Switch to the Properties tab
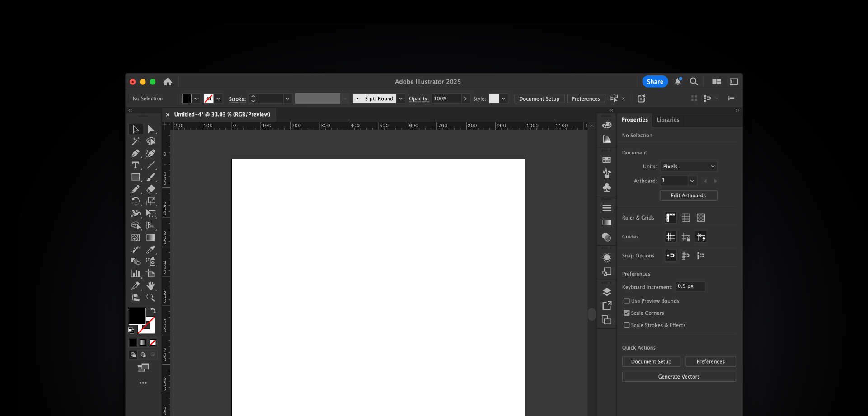The width and height of the screenshot is (868, 416). (x=634, y=120)
